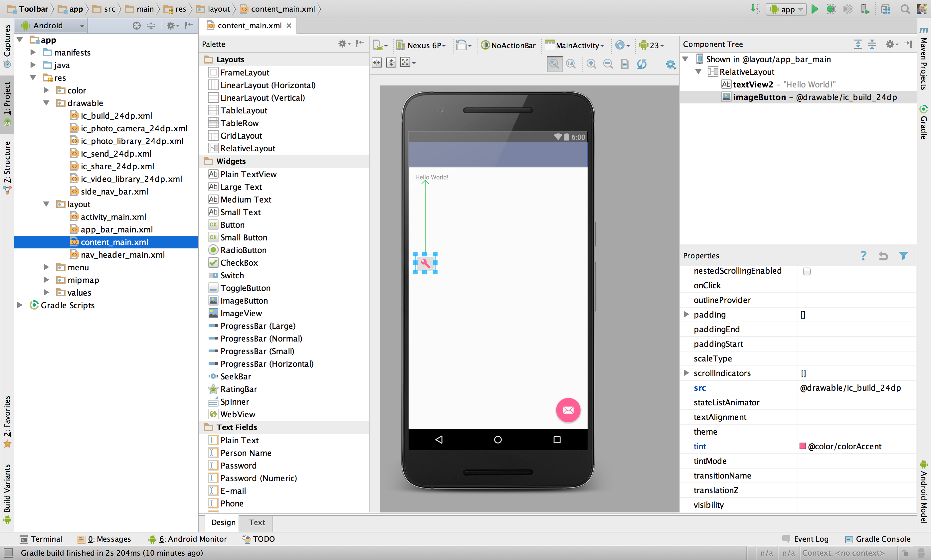
Task: Expand the Gradle Scripts tree item
Action: coord(20,305)
